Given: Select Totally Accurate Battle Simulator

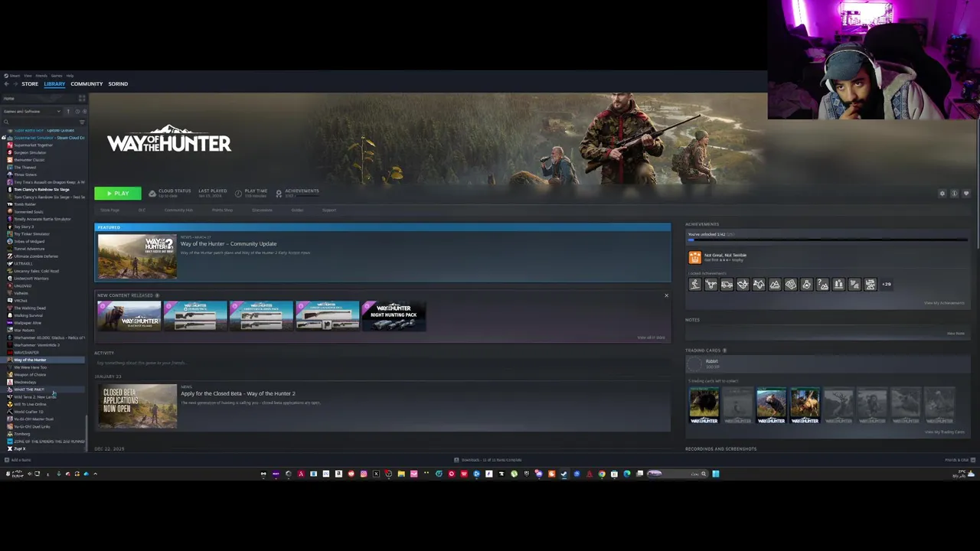Looking at the screenshot, I should coord(42,219).
